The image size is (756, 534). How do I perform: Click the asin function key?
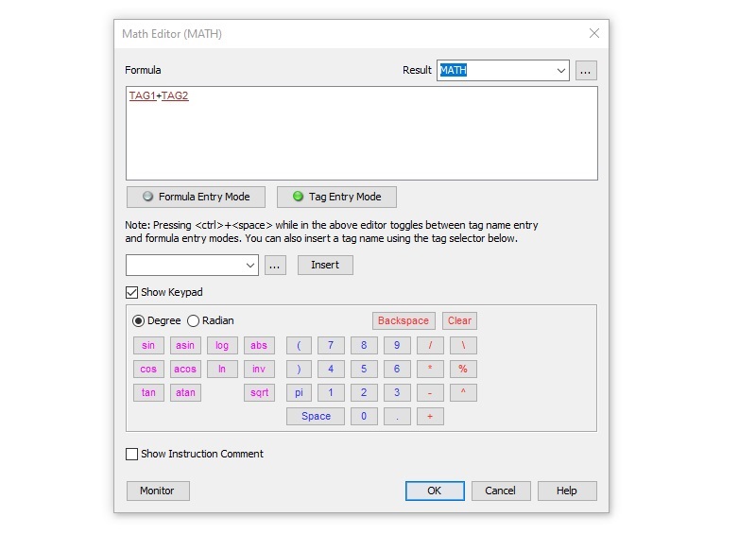click(185, 345)
